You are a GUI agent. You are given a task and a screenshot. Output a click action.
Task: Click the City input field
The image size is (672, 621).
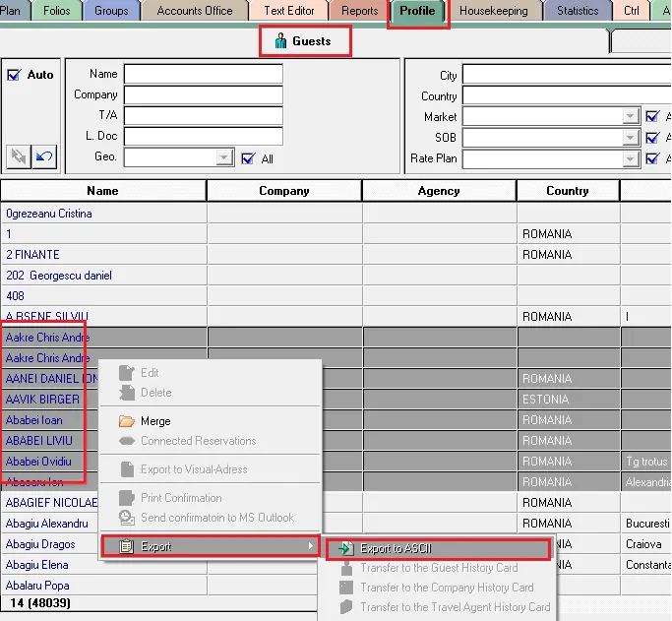point(567,75)
